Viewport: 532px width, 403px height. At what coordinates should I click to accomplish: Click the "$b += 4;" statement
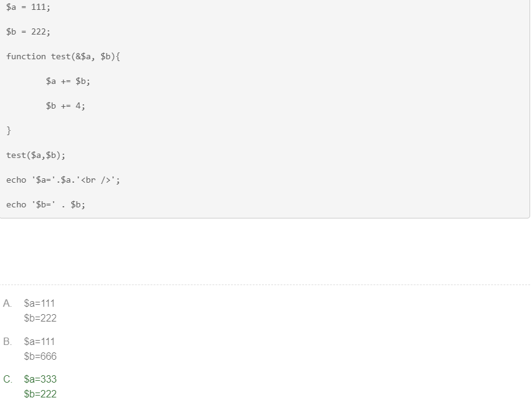tap(65, 106)
